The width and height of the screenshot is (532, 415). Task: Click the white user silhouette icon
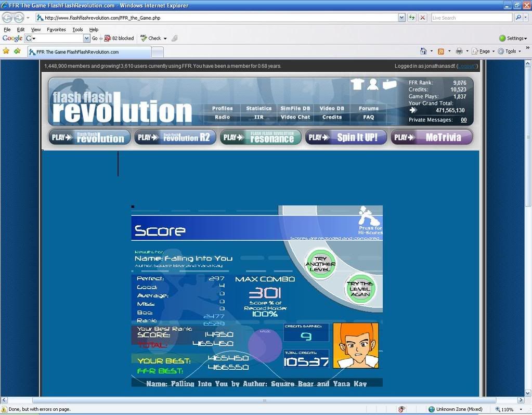pyautogui.click(x=372, y=84)
